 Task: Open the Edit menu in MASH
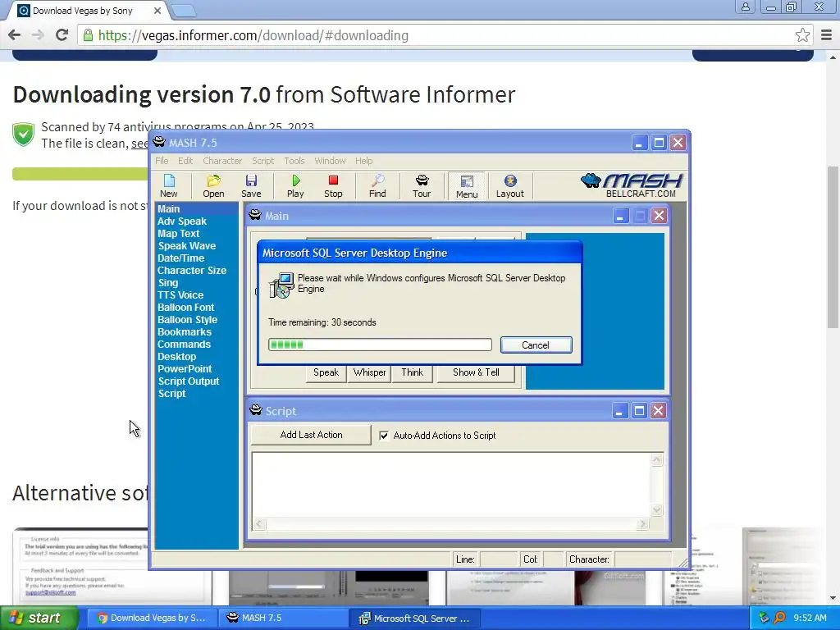[185, 161]
